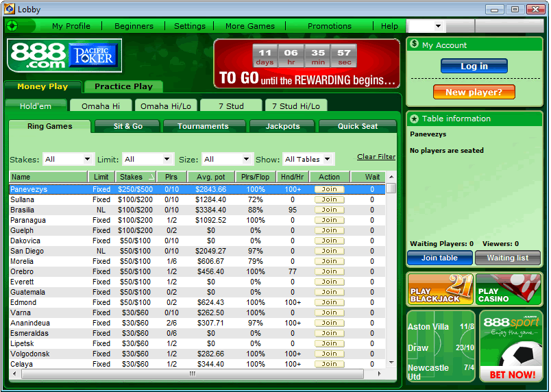Switch to Omaha Hi/Lo tab
This screenshot has width=551, height=392.
[x=166, y=106]
